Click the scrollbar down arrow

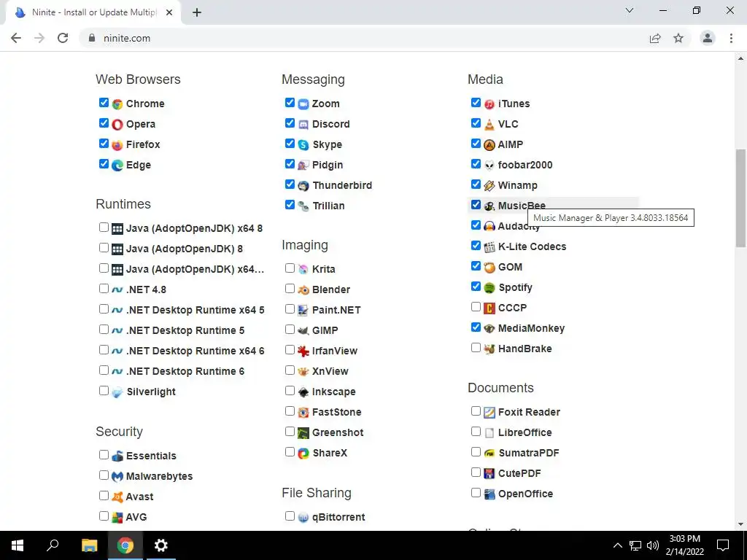click(x=740, y=525)
